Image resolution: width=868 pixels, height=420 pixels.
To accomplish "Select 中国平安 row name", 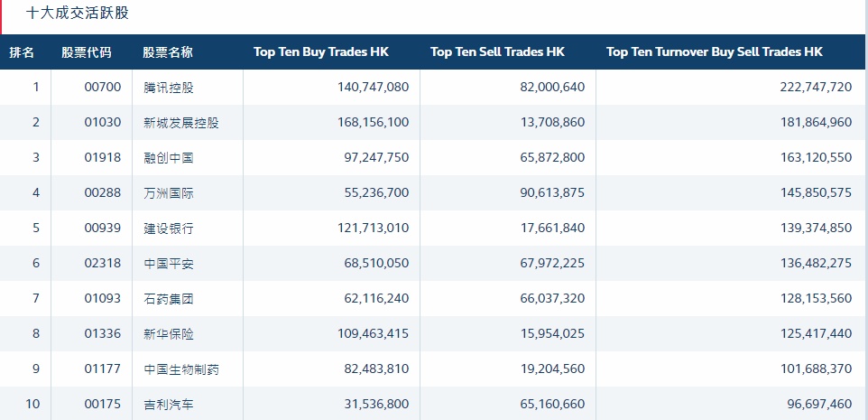I will click(168, 264).
